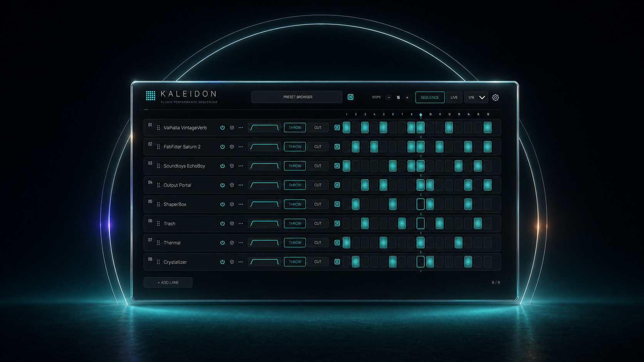Switch to LIVE mode
The image size is (644, 362).
pyautogui.click(x=454, y=97)
